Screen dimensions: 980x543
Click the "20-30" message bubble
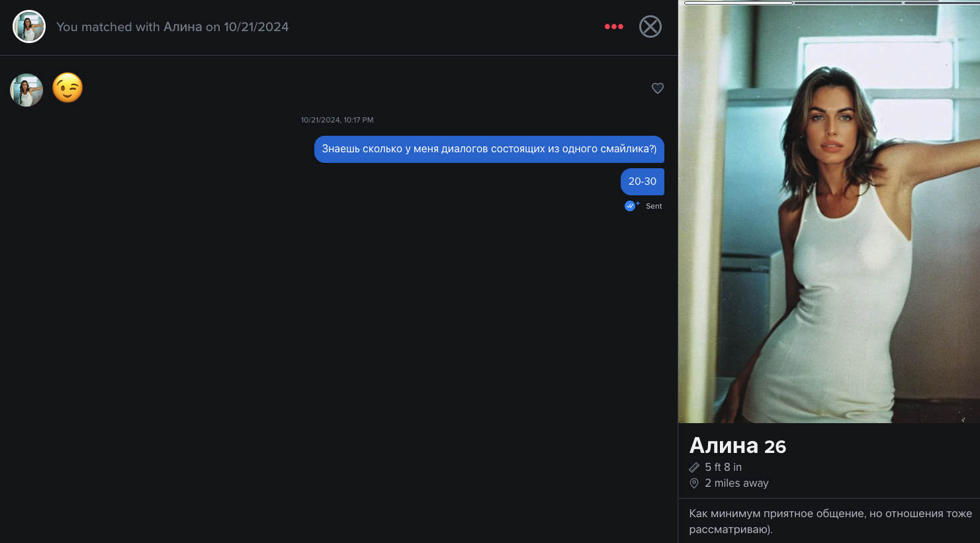click(642, 181)
